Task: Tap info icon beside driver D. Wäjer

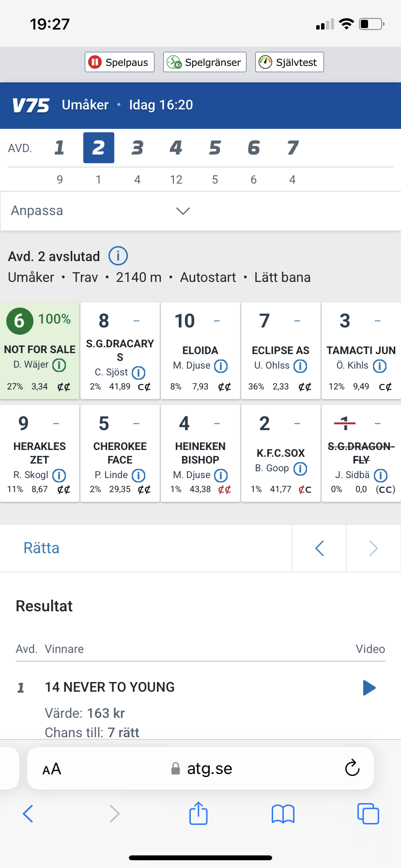Action: [59, 365]
